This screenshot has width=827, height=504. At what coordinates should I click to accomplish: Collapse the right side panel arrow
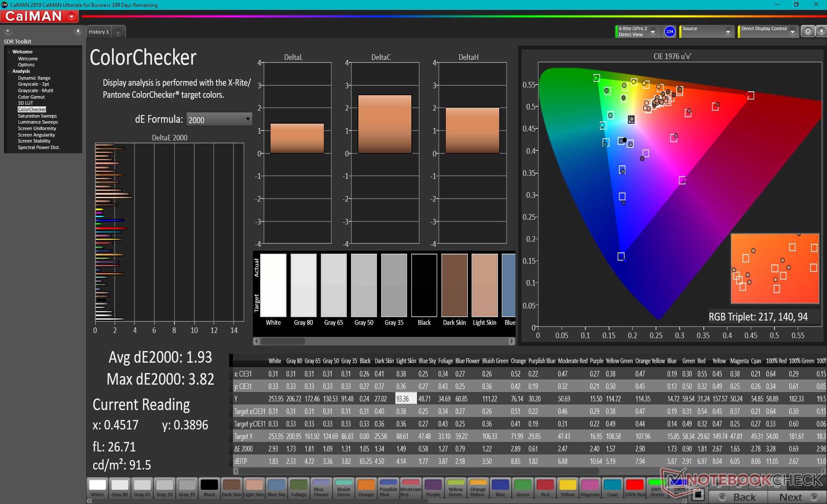821,31
